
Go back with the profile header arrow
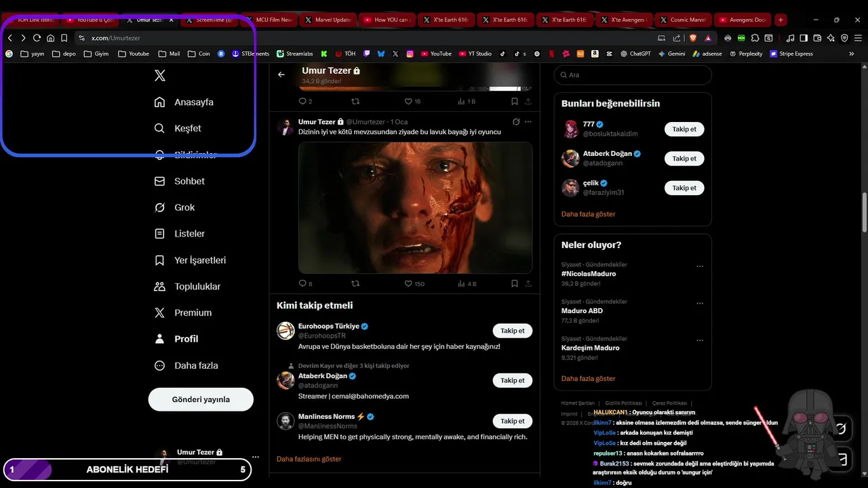[281, 75]
